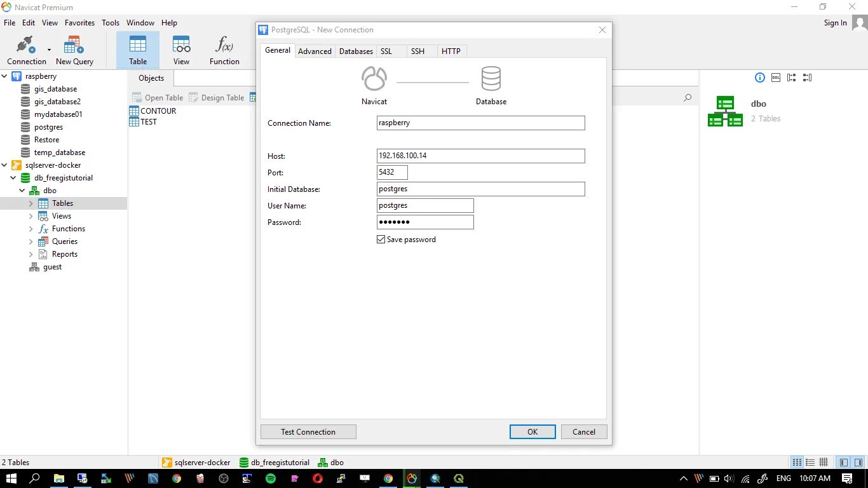Switch to the SSH tab
The image size is (868, 488).
coord(417,51)
